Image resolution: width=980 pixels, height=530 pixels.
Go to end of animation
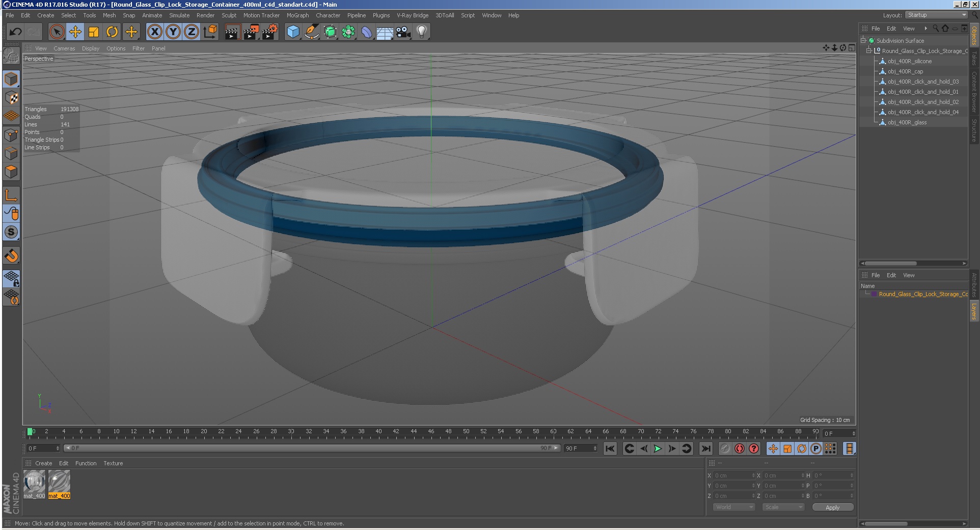pos(705,448)
